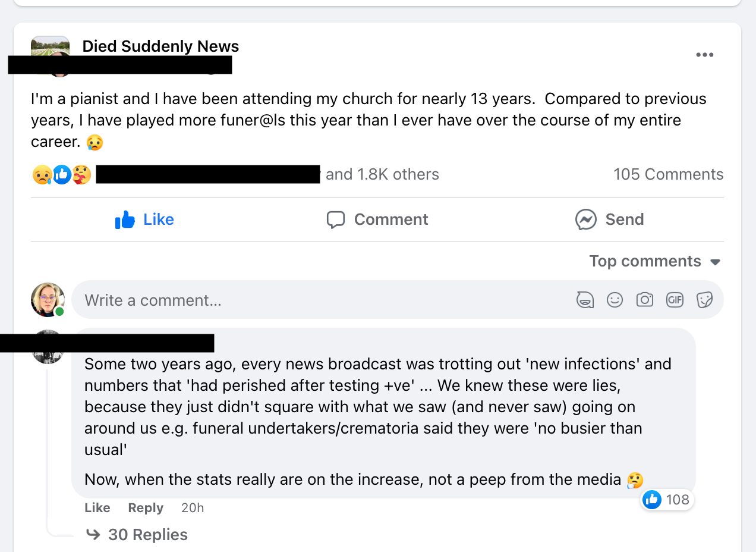
Task: Open the Top comments sort dropdown
Action: [x=654, y=262]
